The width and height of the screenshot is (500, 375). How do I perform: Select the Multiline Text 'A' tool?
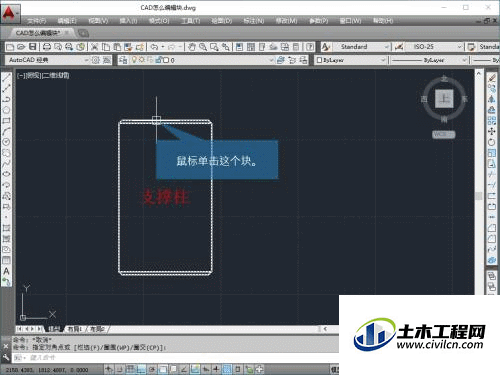coord(6,271)
